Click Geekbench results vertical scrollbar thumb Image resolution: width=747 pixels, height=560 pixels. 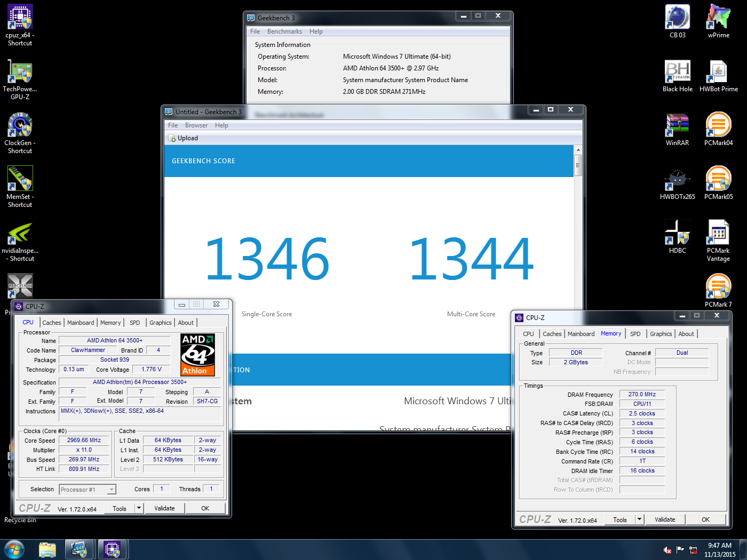pos(578,165)
